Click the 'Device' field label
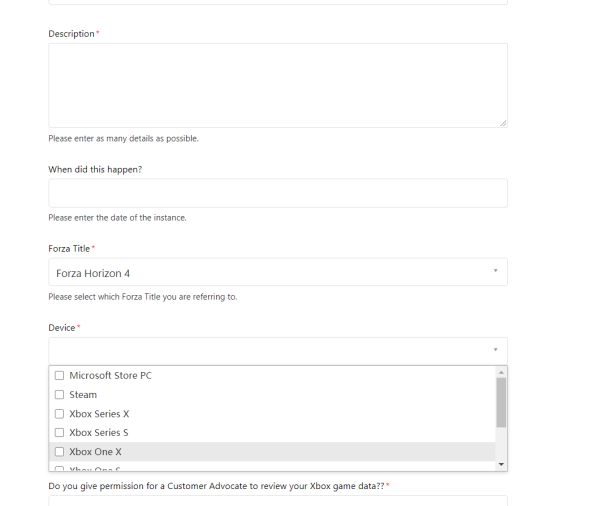600x506 pixels. (x=62, y=327)
